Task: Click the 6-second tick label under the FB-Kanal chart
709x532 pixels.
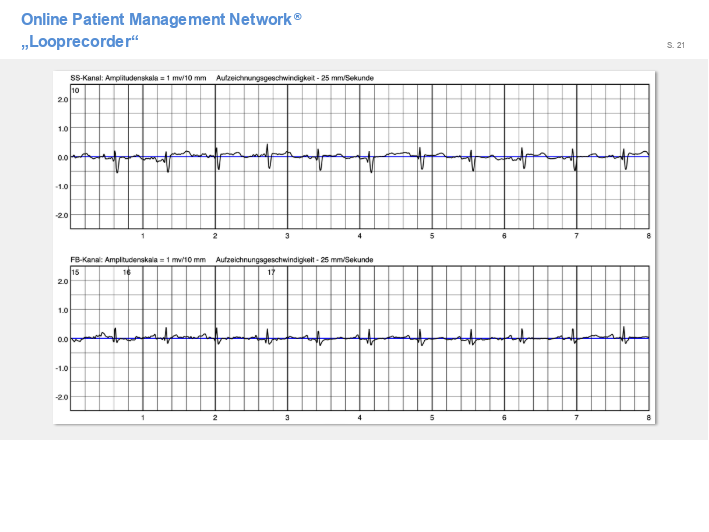Action: click(x=504, y=418)
